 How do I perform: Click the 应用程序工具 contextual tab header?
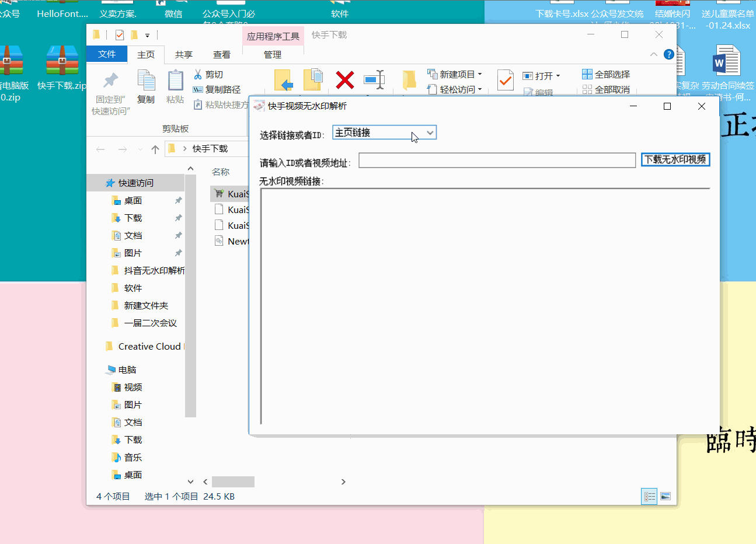pyautogui.click(x=273, y=36)
